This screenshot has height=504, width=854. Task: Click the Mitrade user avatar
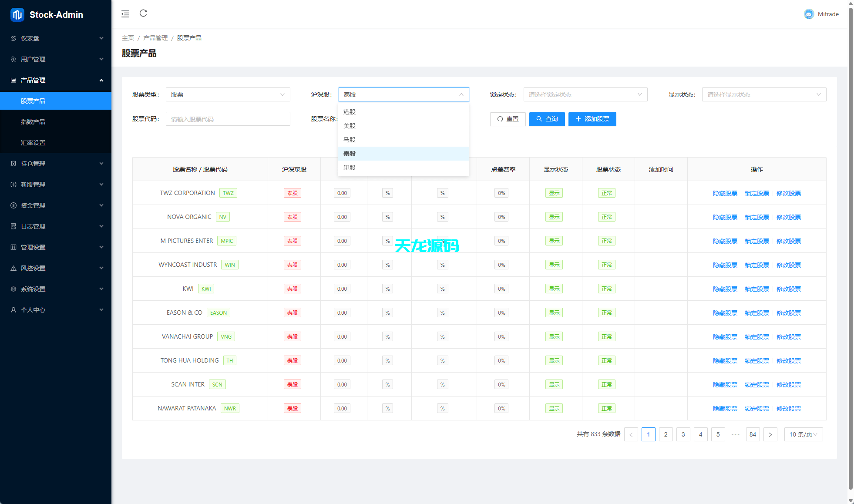pyautogui.click(x=808, y=14)
